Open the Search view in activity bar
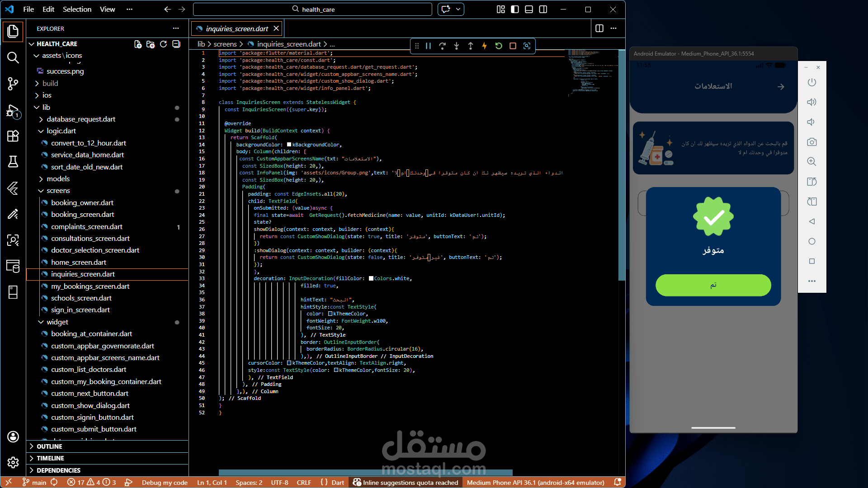This screenshot has height=488, width=868. 13,57
